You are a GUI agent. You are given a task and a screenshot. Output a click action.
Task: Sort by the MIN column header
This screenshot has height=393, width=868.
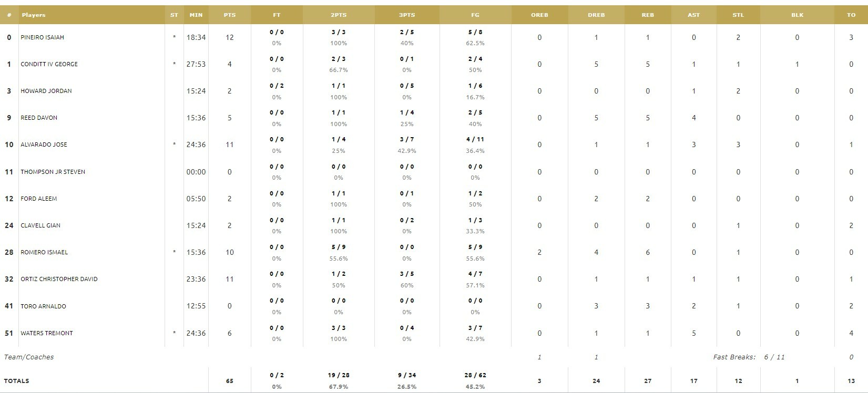click(196, 15)
